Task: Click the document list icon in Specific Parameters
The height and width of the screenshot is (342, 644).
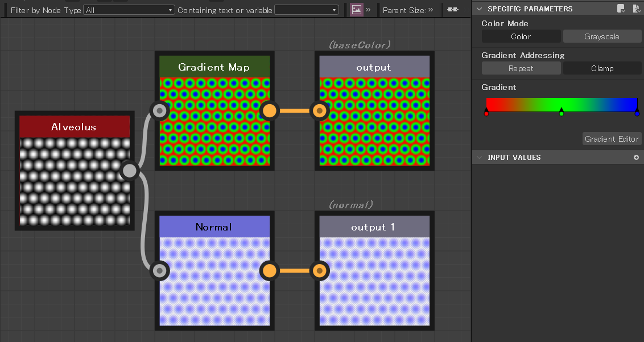Action: click(x=636, y=9)
